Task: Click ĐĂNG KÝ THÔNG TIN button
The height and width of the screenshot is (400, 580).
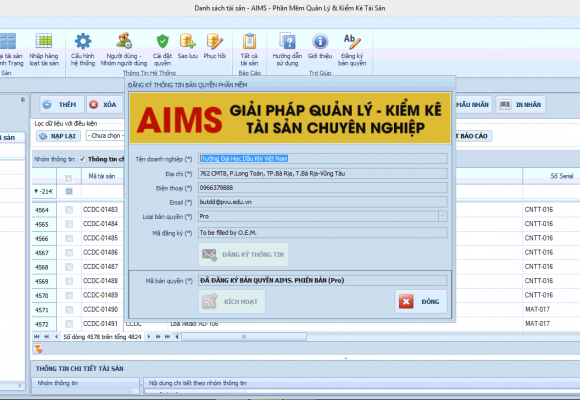Action: click(243, 255)
